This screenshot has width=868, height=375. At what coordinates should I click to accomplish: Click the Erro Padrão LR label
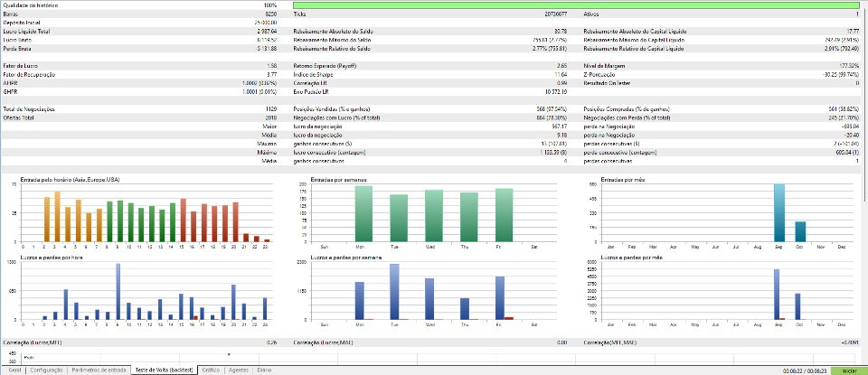(312, 92)
